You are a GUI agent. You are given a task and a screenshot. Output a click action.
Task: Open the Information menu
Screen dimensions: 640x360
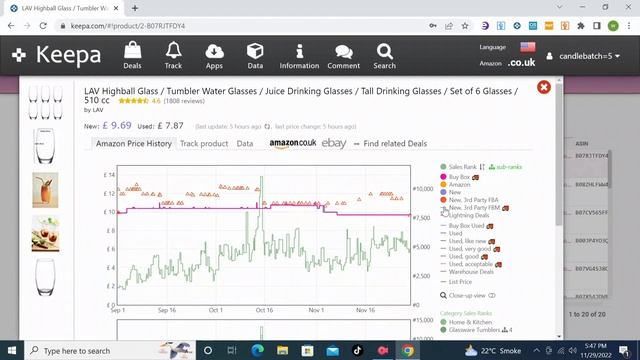[299, 55]
